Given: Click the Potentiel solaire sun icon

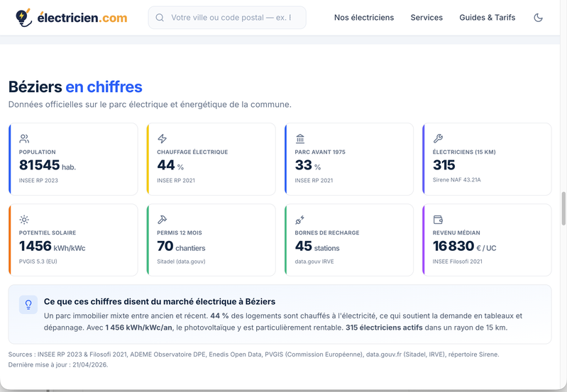Looking at the screenshot, I should pos(24,219).
